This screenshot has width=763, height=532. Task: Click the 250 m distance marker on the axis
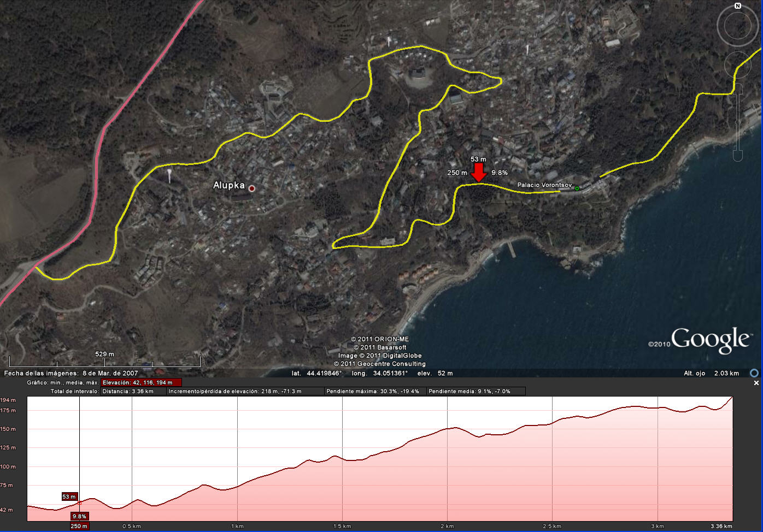coord(79,526)
